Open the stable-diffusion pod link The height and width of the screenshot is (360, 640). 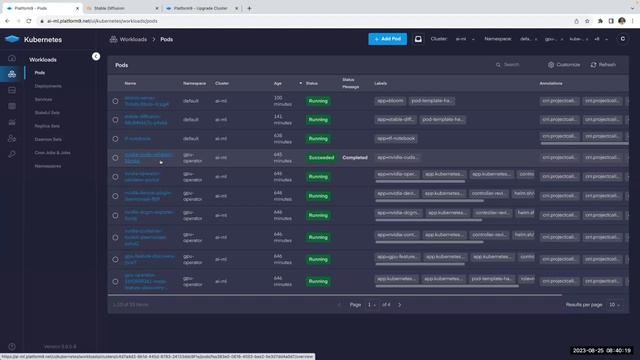(146, 120)
